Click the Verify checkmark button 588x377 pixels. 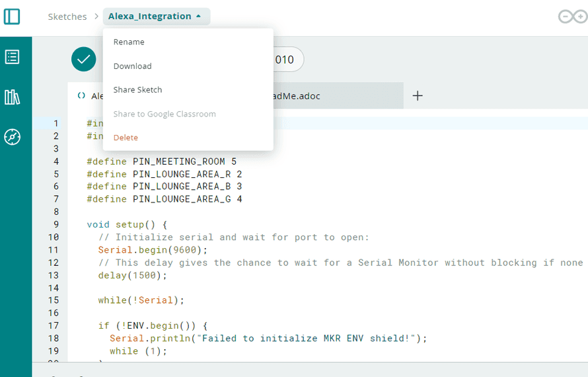(x=84, y=59)
